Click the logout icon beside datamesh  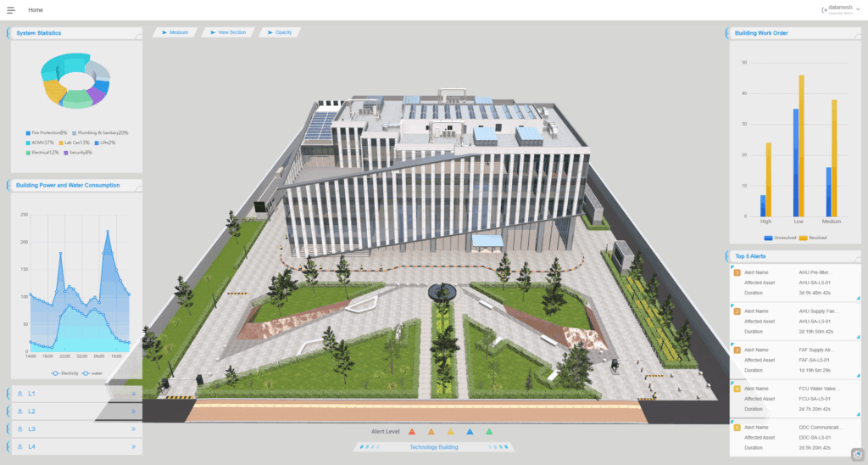pyautogui.click(x=824, y=9)
